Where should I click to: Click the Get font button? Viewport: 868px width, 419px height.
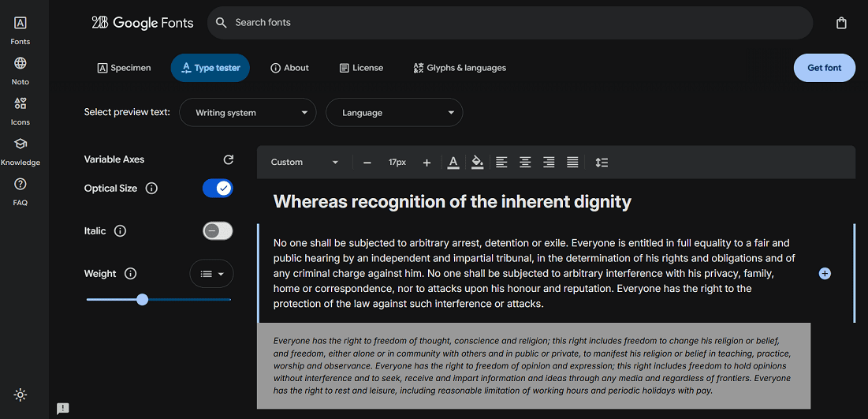pyautogui.click(x=824, y=68)
